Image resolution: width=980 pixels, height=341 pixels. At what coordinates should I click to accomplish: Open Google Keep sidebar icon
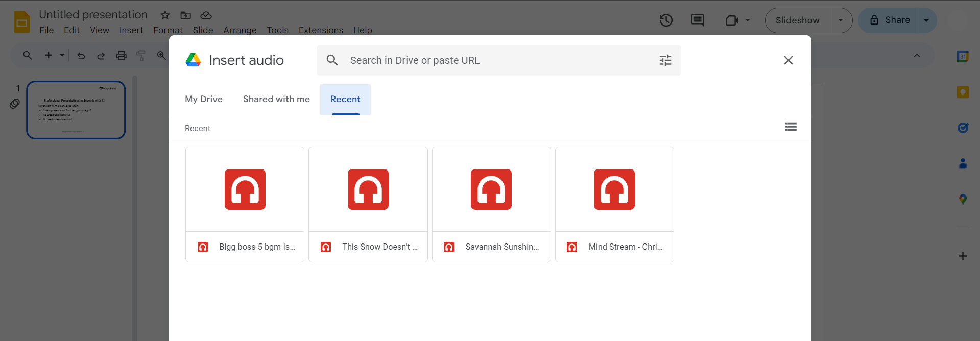963,92
